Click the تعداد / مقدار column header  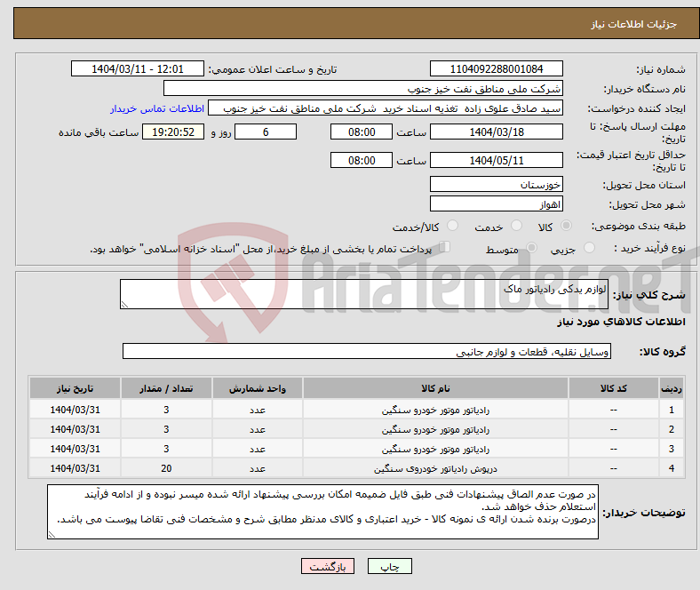(166, 388)
